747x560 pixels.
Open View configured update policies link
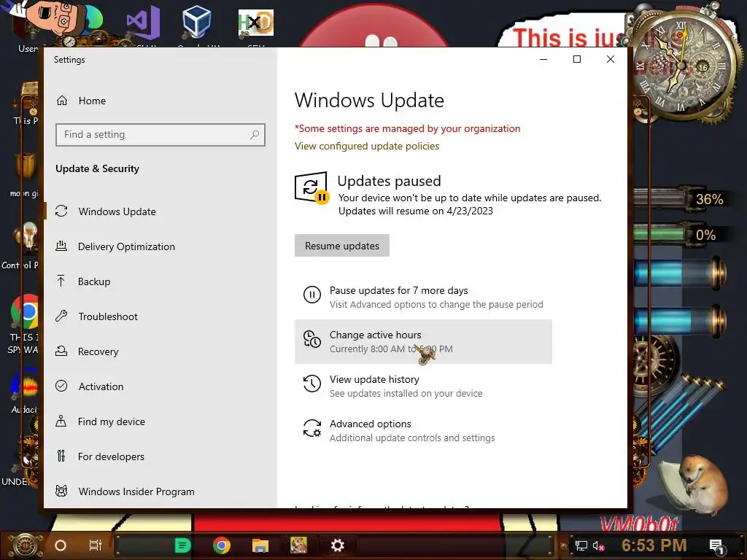(x=367, y=146)
